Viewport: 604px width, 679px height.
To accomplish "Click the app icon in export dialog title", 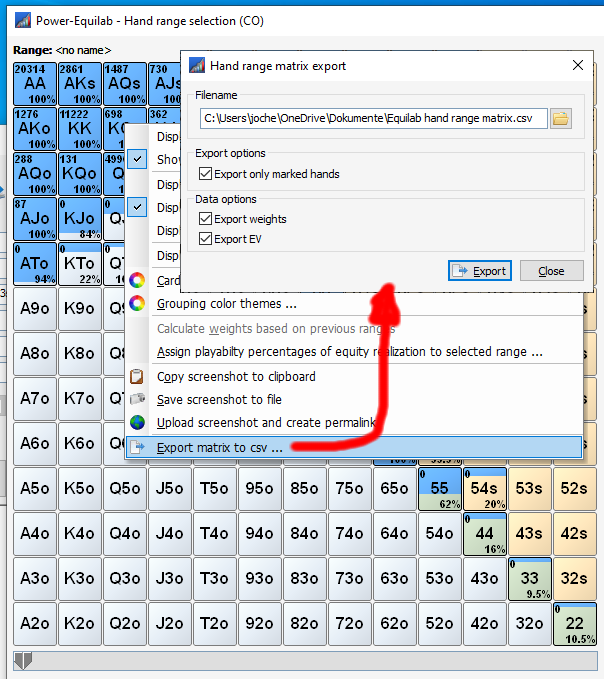I will [197, 65].
